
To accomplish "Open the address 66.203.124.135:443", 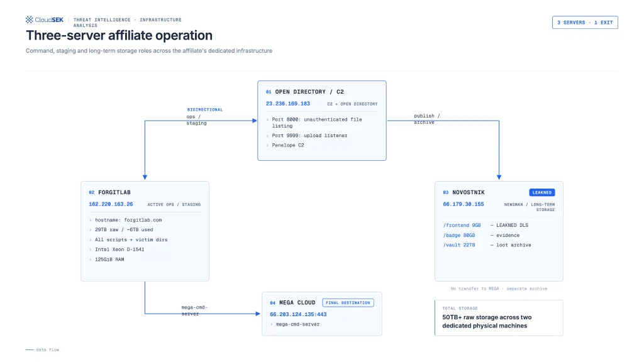I will click(x=298, y=314).
